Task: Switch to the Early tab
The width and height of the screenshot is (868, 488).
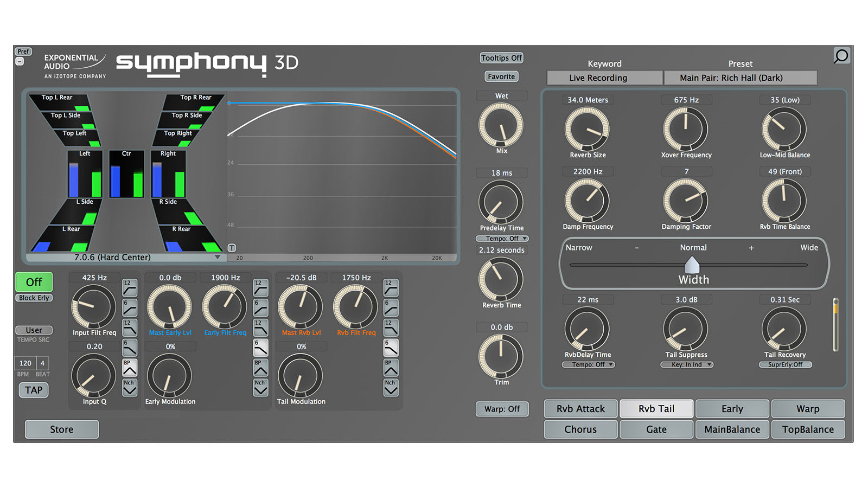Action: [732, 409]
